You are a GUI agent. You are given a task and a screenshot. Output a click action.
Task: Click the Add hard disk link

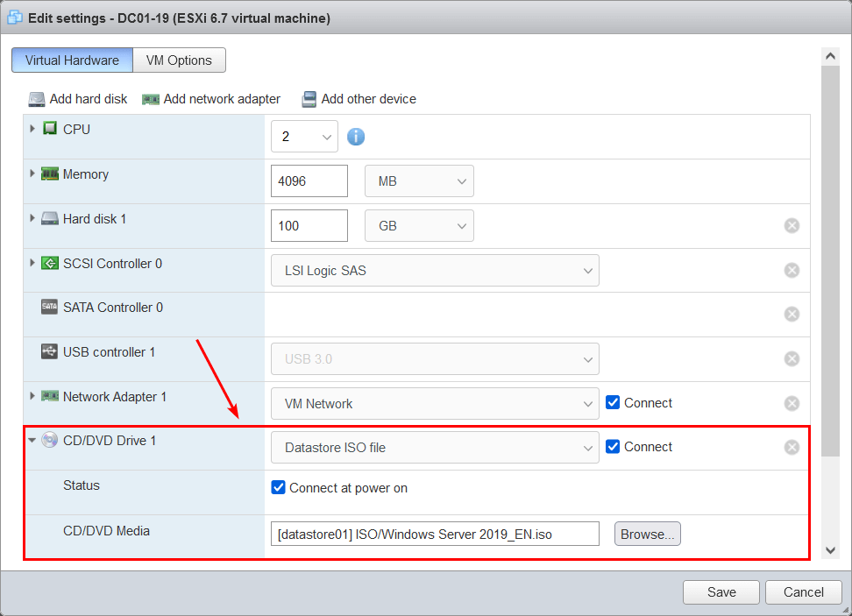point(89,99)
